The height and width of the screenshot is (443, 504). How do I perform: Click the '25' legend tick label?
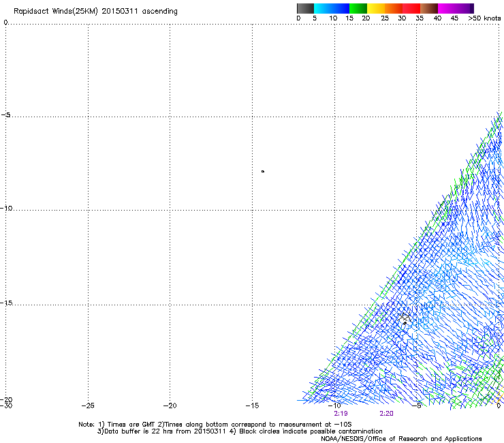click(x=385, y=18)
